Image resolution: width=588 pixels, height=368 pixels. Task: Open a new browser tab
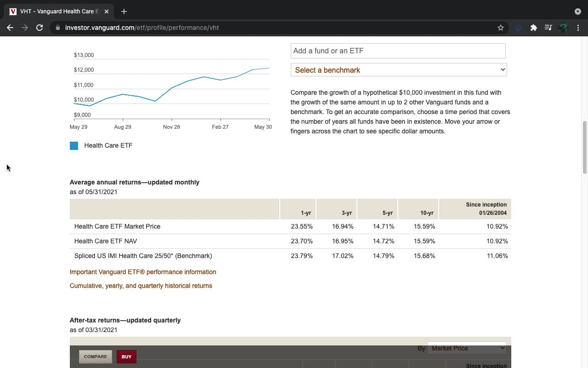pyautogui.click(x=124, y=11)
